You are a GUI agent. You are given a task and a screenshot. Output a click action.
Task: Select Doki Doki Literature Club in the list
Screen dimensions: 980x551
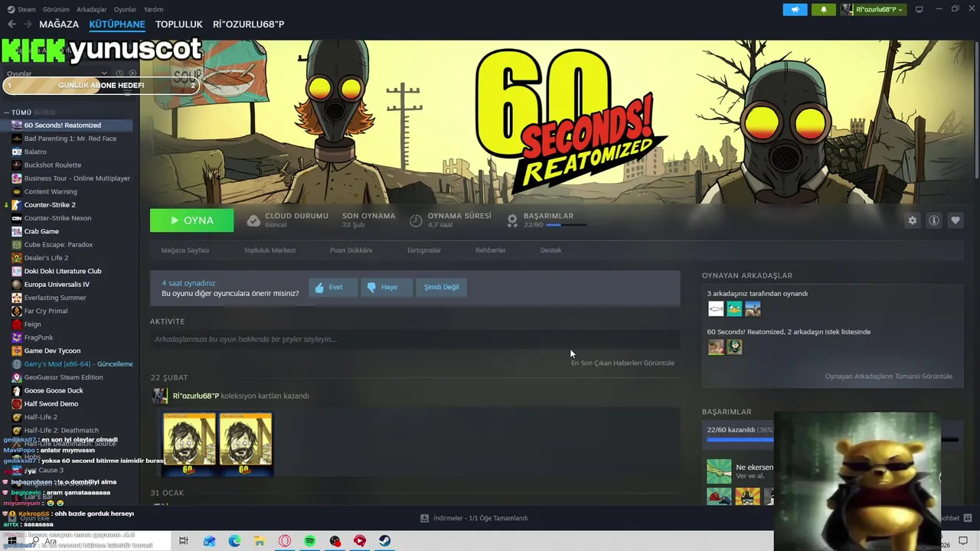pos(63,271)
